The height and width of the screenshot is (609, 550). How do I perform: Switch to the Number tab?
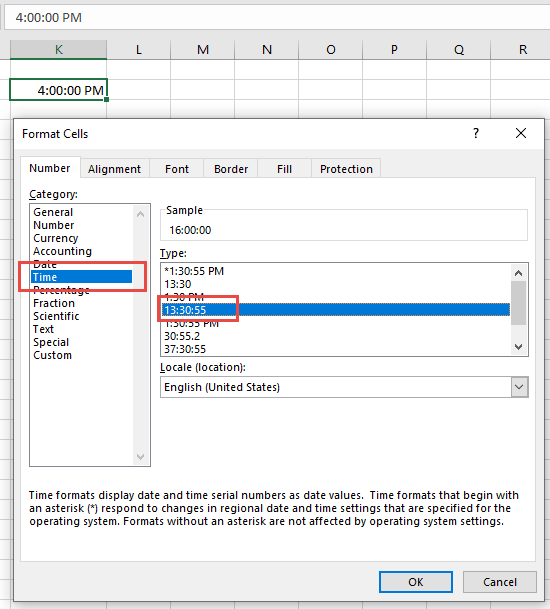[x=50, y=168]
